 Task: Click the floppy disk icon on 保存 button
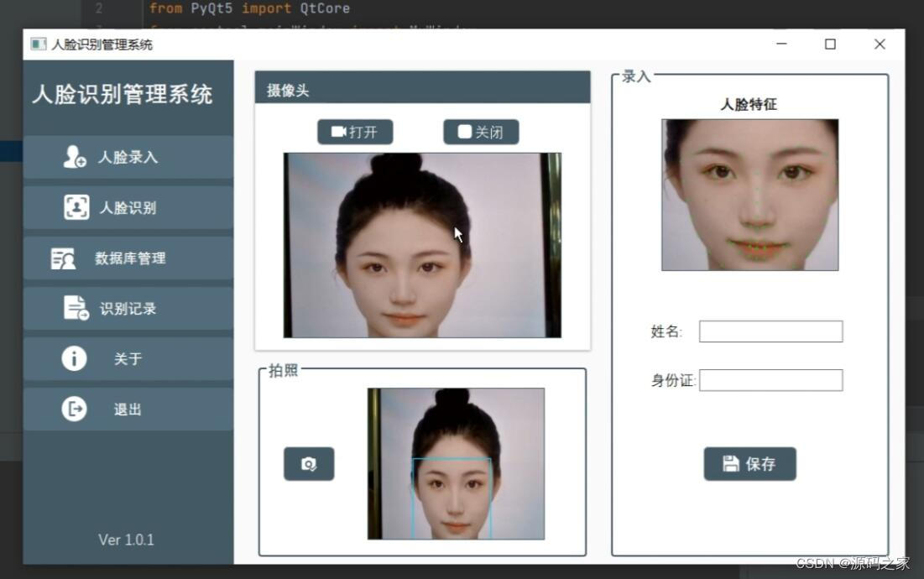729,463
